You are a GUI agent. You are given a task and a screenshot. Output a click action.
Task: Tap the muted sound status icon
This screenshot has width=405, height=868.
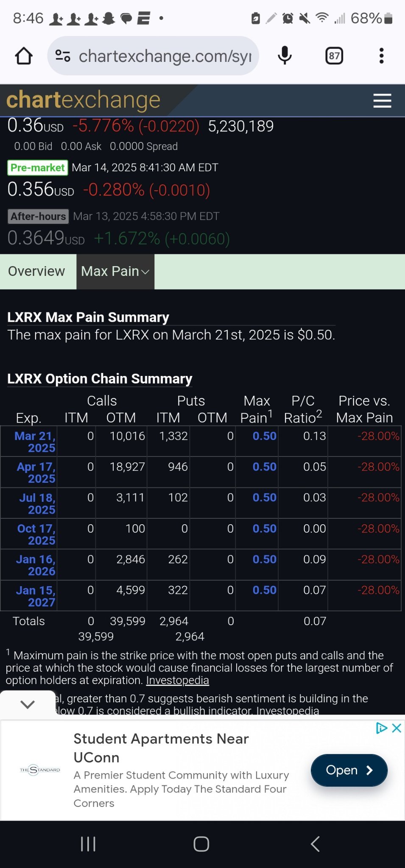304,18
